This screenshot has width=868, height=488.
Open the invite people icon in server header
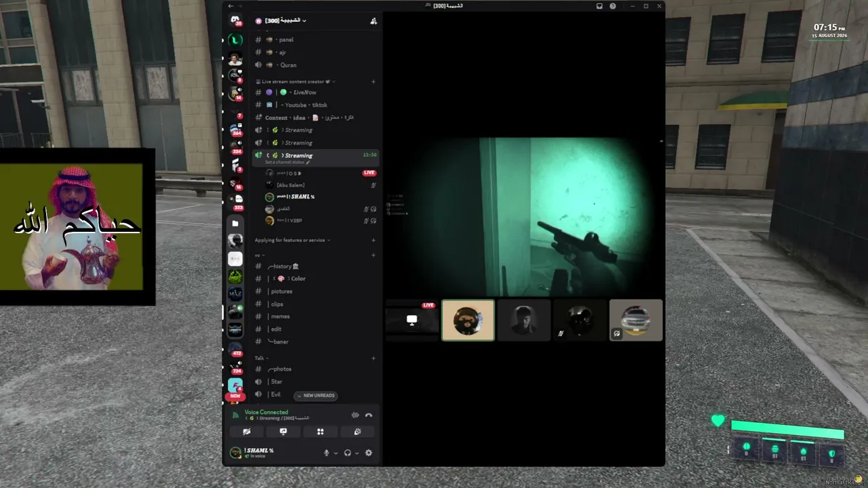pos(374,21)
